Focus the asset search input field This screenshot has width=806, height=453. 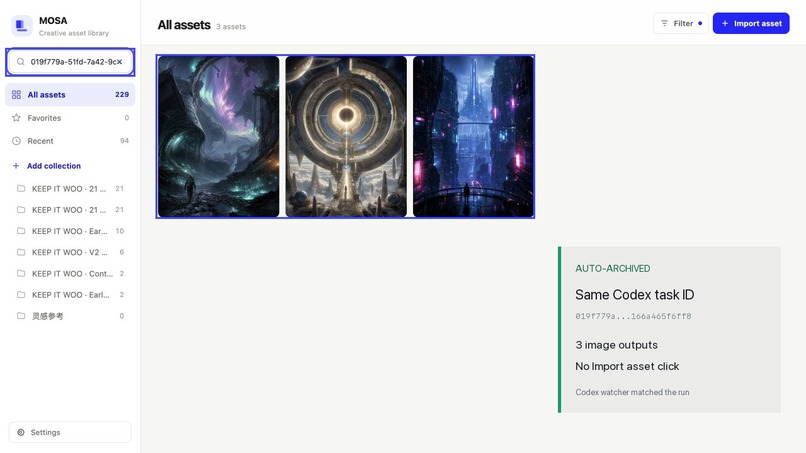click(70, 62)
